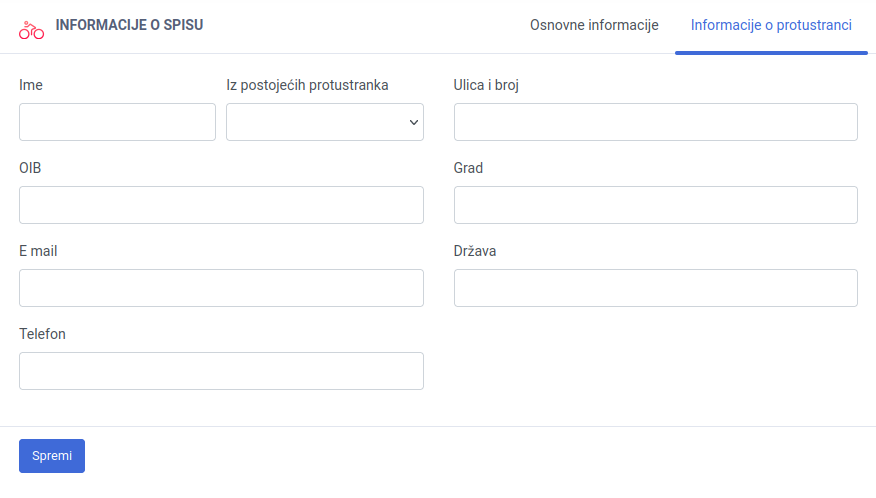Click into the OIB input box

tap(221, 205)
